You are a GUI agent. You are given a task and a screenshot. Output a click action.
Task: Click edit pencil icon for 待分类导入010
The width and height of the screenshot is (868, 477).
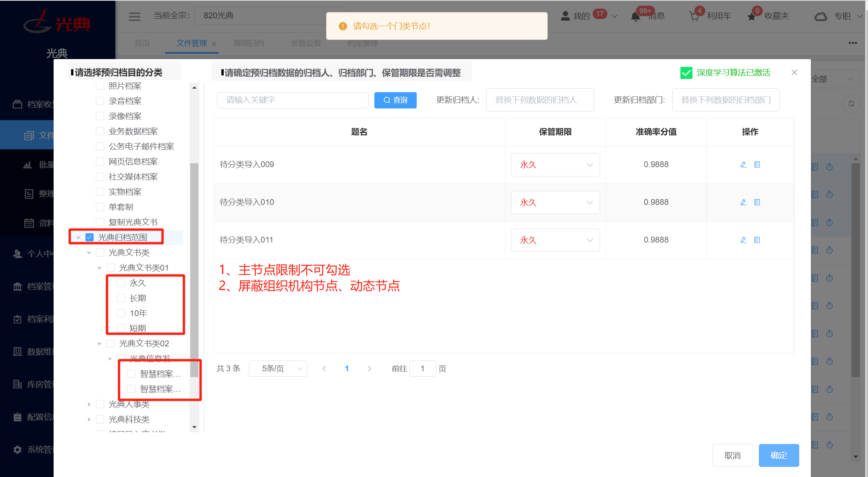(x=743, y=202)
